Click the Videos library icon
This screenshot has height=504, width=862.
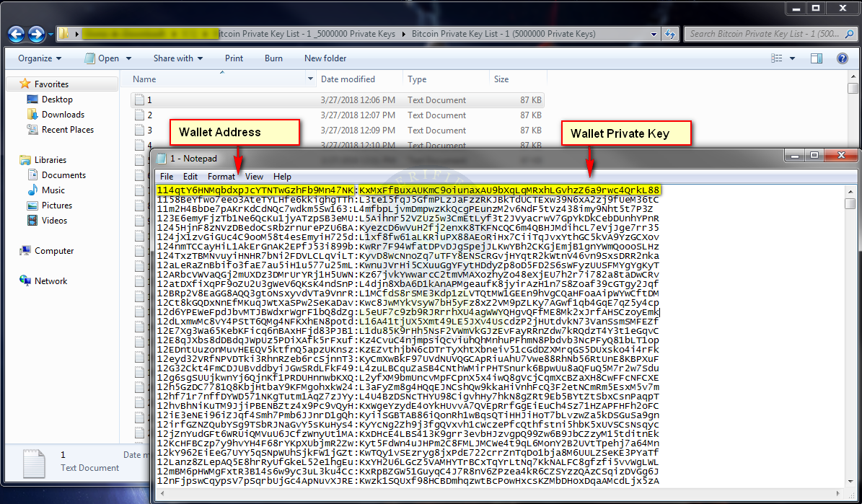tap(32, 221)
